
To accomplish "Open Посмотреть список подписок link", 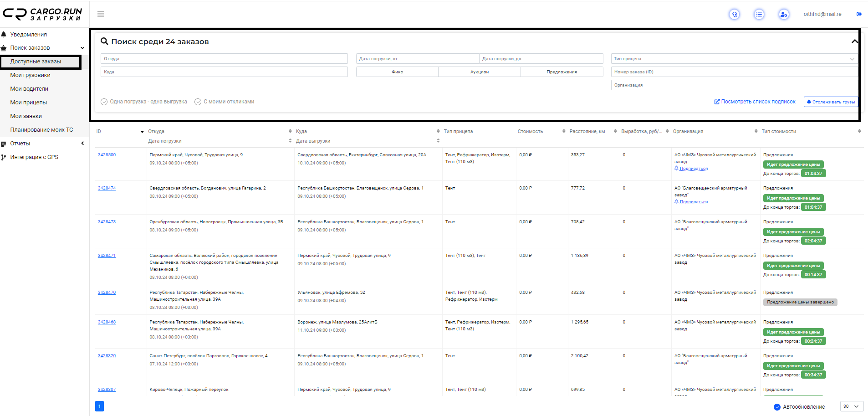I will tap(755, 102).
